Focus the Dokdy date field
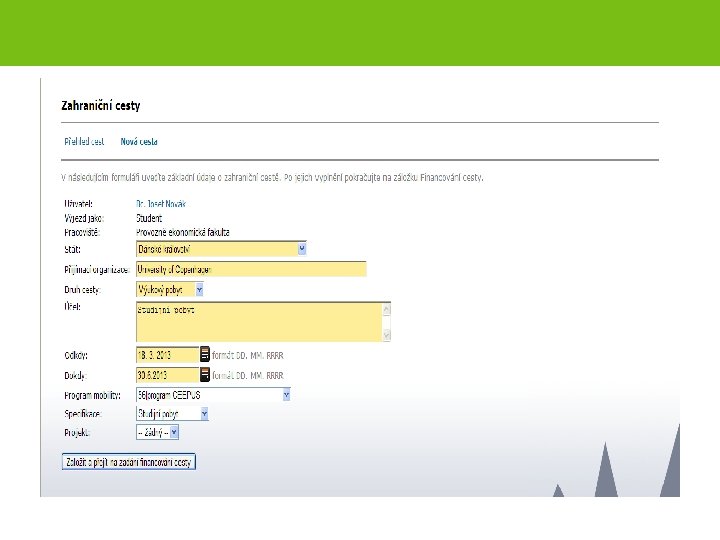The image size is (720, 540). pos(168,375)
